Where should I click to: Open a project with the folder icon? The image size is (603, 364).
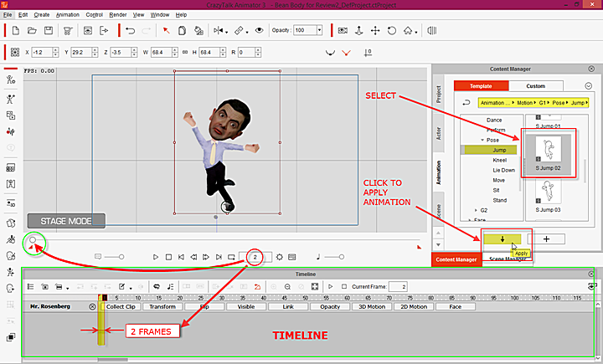click(32, 31)
